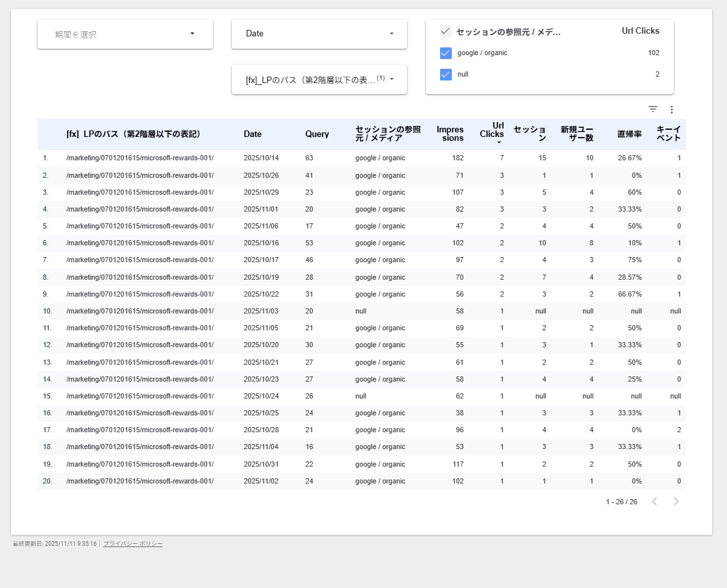Click the Date column header in table
This screenshot has width=727, height=588.
pos(253,134)
